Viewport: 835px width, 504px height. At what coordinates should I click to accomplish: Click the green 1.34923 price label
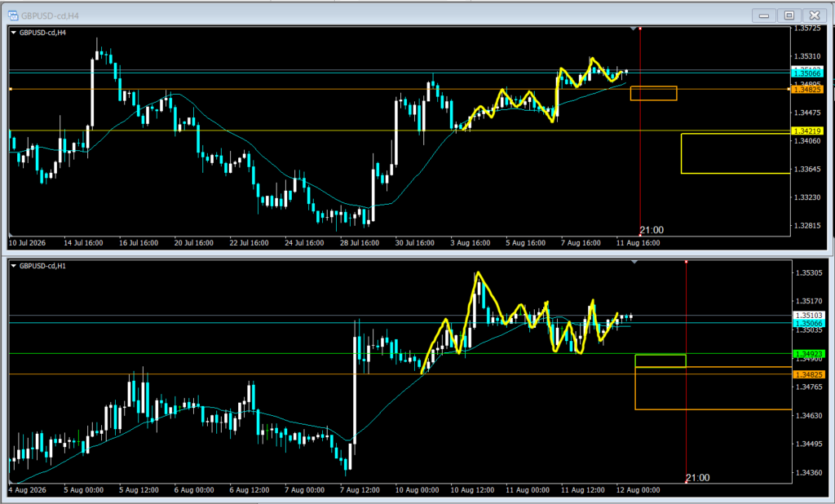coord(809,354)
